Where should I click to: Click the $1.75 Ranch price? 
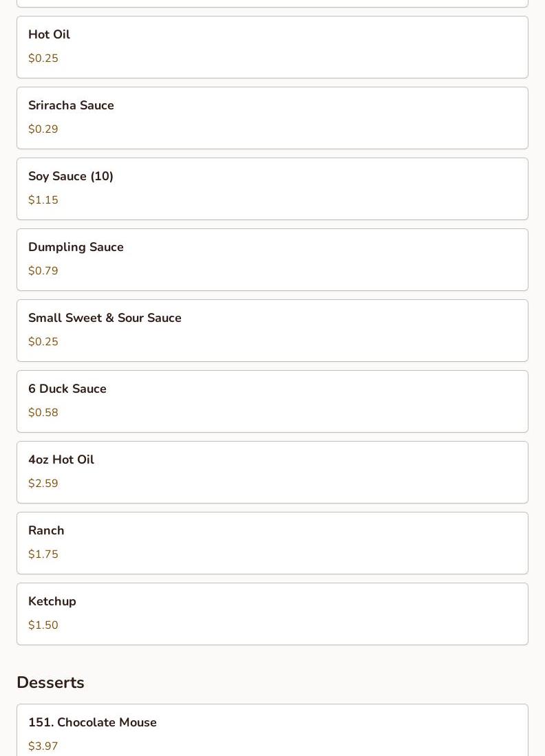click(43, 554)
